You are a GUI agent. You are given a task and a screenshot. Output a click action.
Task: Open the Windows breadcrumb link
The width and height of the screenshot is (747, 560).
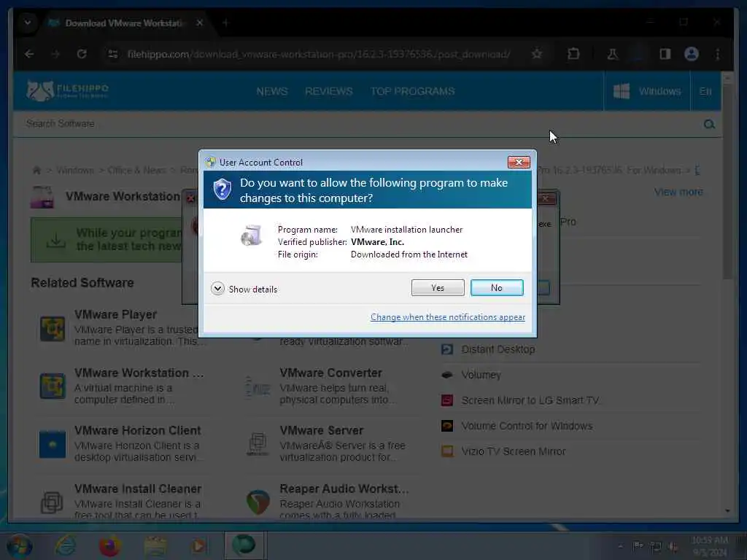pyautogui.click(x=75, y=170)
